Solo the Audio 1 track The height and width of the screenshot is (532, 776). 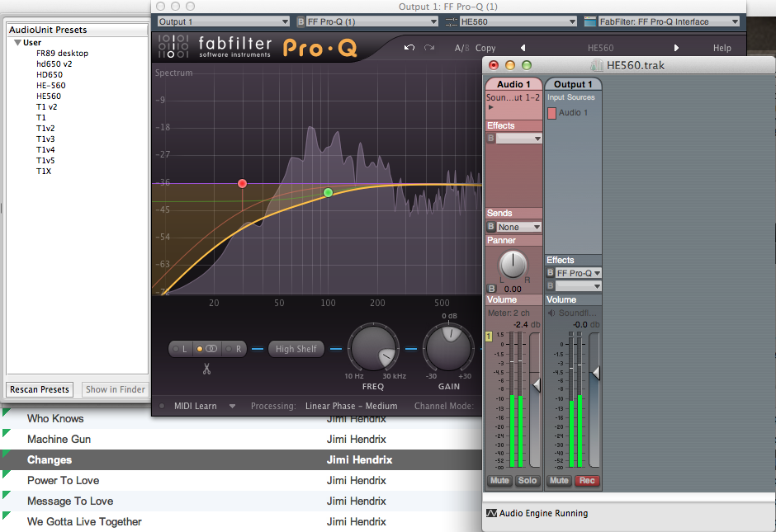[x=527, y=481]
